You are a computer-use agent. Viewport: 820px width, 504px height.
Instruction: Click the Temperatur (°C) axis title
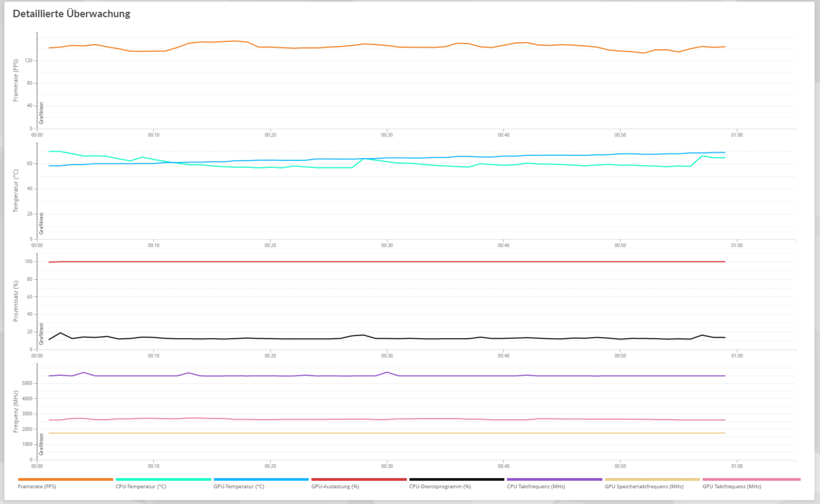point(15,191)
